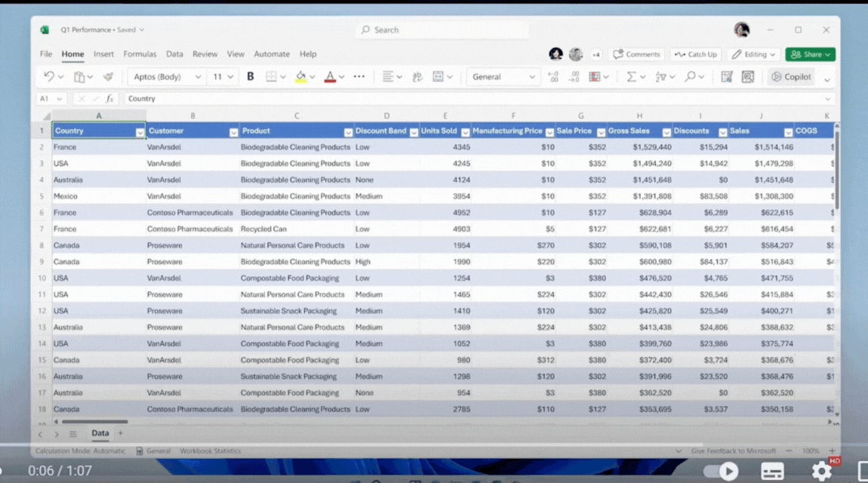The width and height of the screenshot is (868, 483).
Task: Select the Data sheet tab
Action: tap(100, 433)
